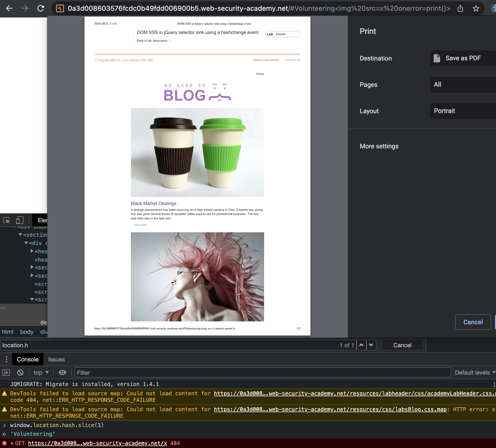Open DevTools drawer three-dot menu
This screenshot has height=448, width=496.
(6, 359)
